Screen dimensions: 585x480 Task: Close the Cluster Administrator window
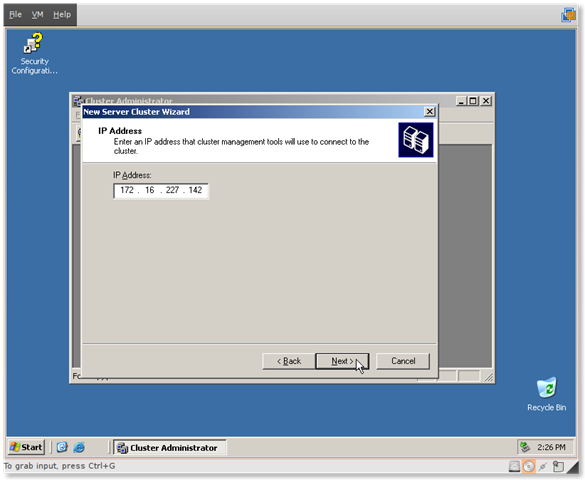coord(486,101)
